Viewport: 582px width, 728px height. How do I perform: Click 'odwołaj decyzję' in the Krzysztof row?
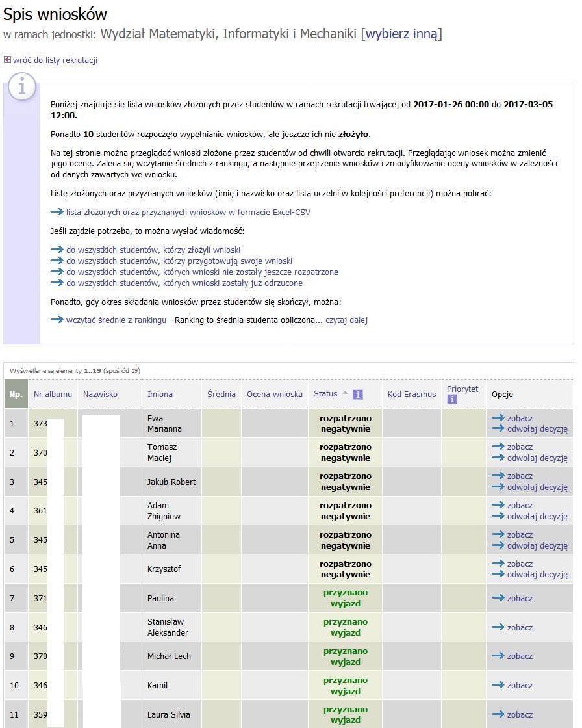click(537, 575)
